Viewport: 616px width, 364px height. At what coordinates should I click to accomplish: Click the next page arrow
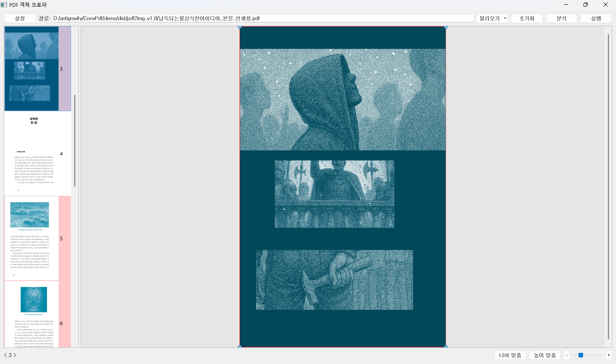coord(15,355)
